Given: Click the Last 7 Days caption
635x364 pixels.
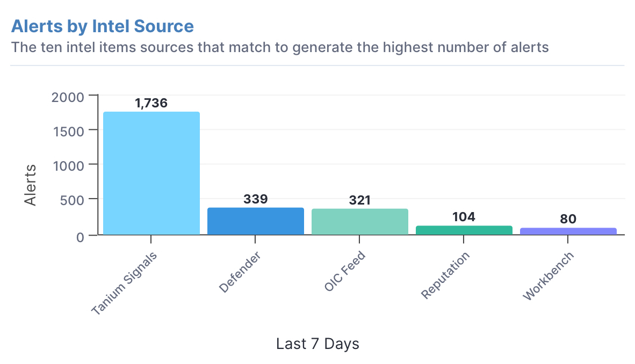Looking at the screenshot, I should pyautogui.click(x=317, y=344).
